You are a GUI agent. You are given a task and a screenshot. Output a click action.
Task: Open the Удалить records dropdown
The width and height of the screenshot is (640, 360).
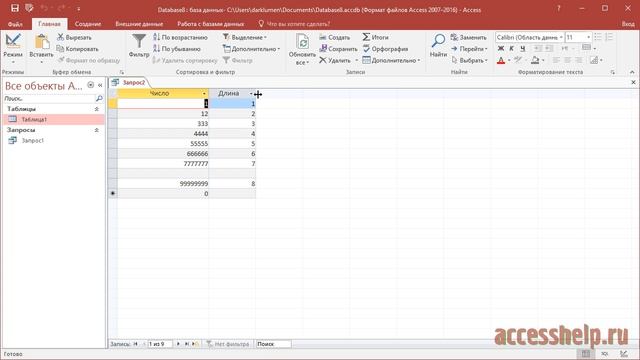(356, 60)
